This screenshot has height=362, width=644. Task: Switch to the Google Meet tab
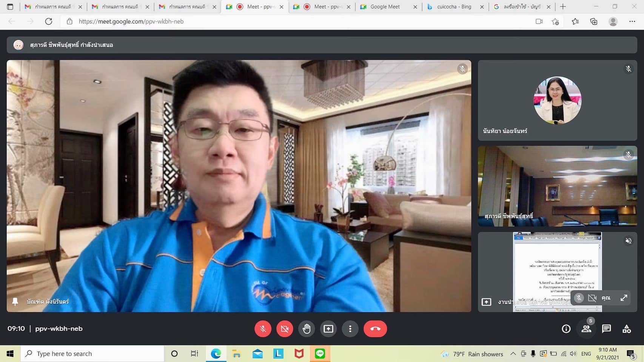pyautogui.click(x=385, y=7)
